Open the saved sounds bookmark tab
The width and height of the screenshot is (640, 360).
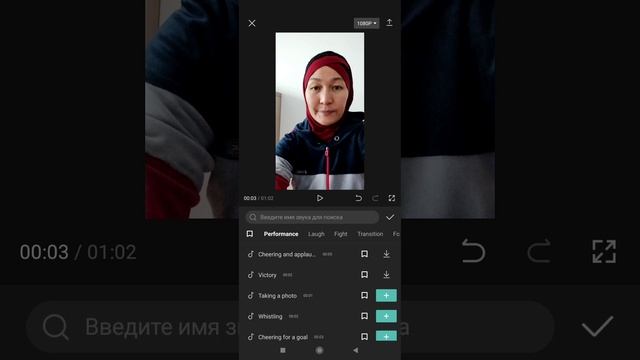(x=250, y=234)
